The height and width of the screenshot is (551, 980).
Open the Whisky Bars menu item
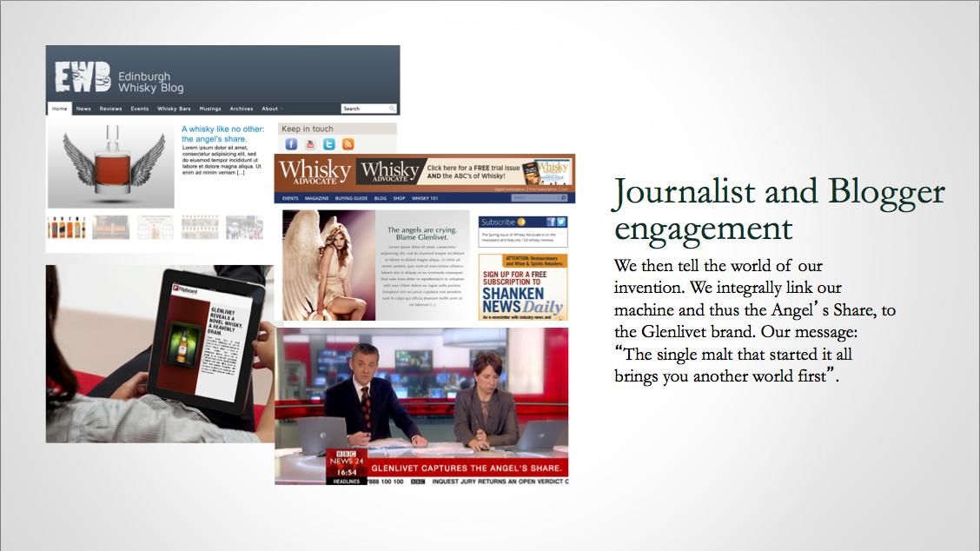[x=174, y=109]
